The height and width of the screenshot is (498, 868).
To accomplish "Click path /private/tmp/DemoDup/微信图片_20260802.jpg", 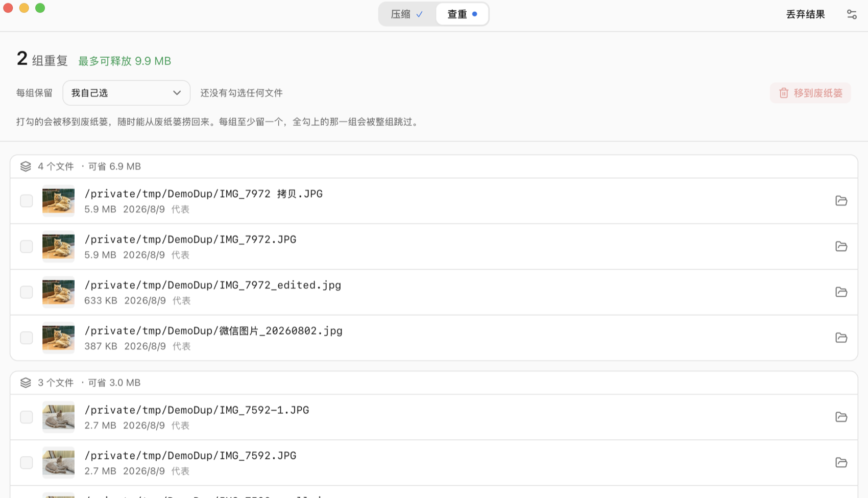I will pos(213,330).
